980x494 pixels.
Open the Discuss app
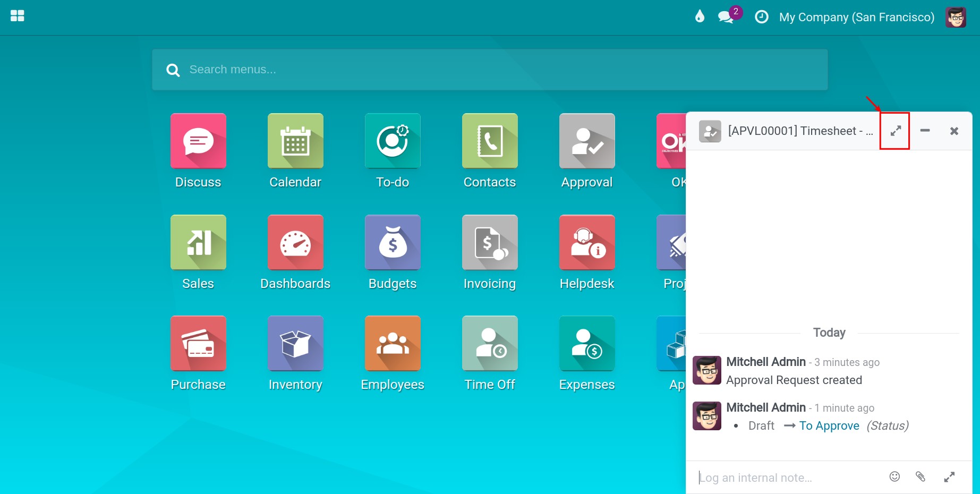click(x=198, y=141)
